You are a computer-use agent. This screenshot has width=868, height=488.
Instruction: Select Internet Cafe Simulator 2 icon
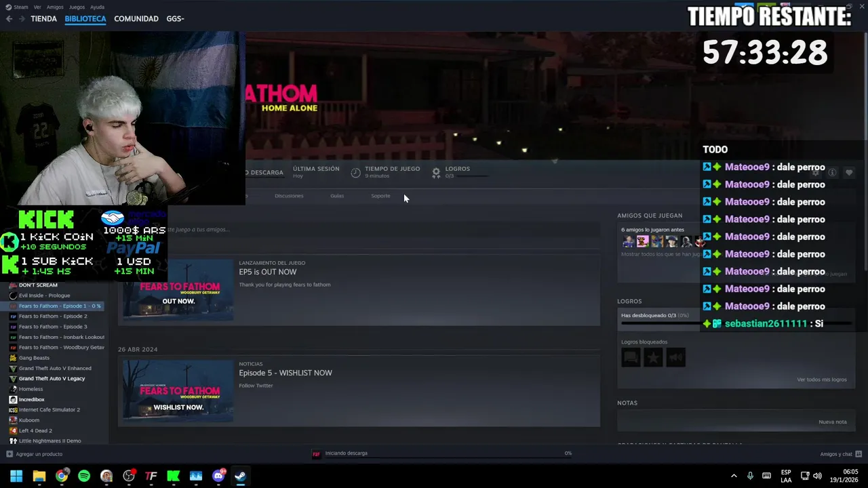coord(13,410)
